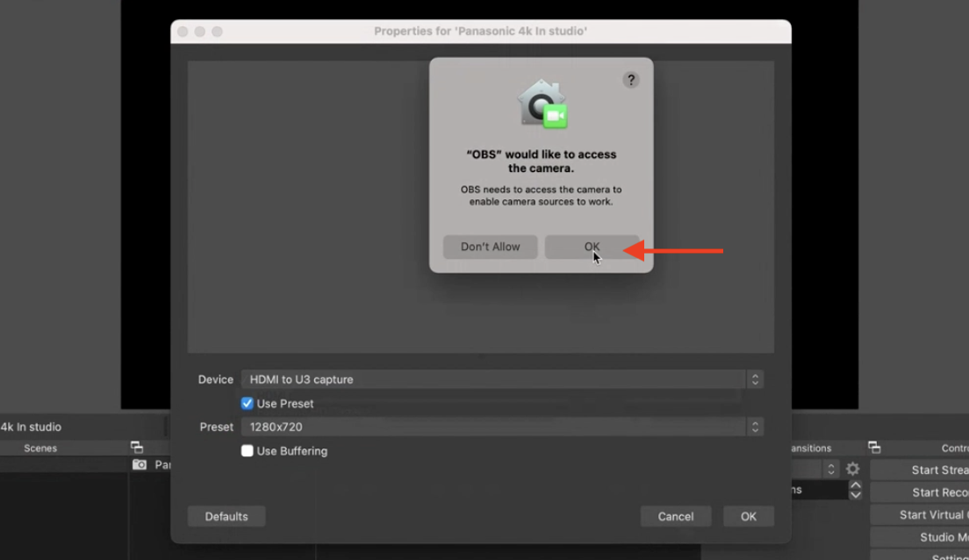The width and height of the screenshot is (969, 560).
Task: Uncheck the Use Preset checkbox
Action: (x=248, y=404)
